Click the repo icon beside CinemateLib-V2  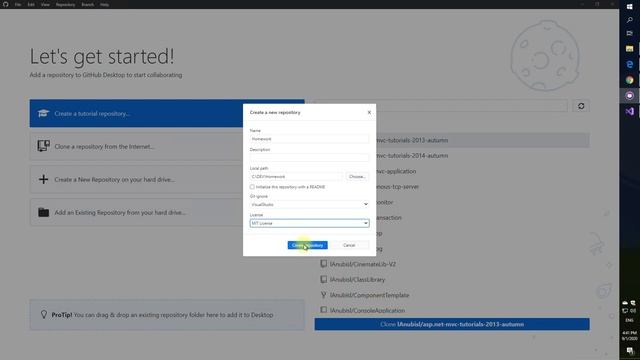pos(324,264)
